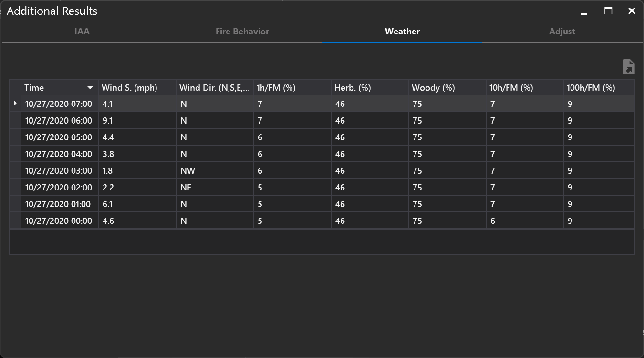Click the Woody (%) column header
The width and height of the screenshot is (644, 358).
pyautogui.click(x=433, y=88)
